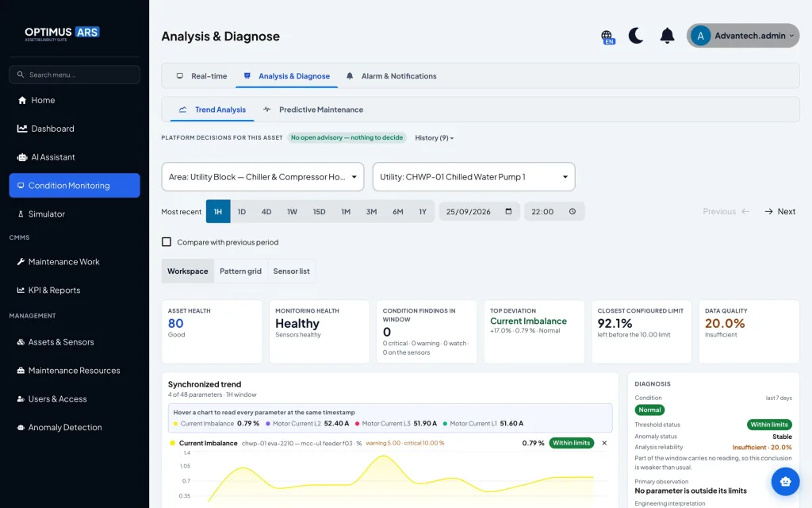Select the 1M time range

(x=346, y=211)
